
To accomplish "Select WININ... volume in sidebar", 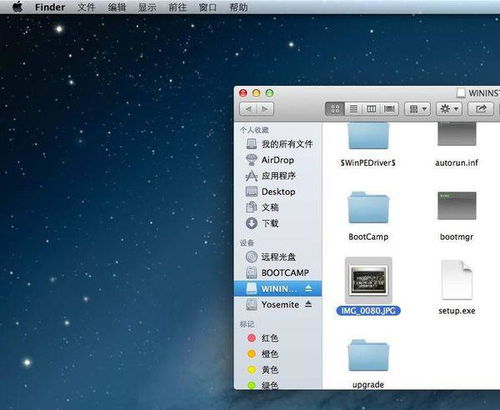I will [x=278, y=289].
